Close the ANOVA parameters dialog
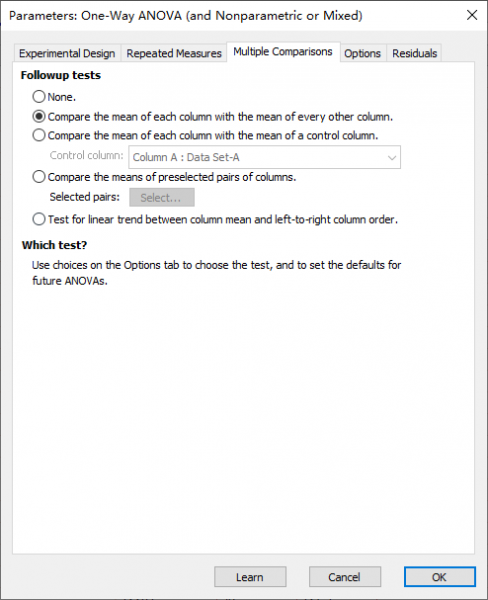 tap(472, 15)
